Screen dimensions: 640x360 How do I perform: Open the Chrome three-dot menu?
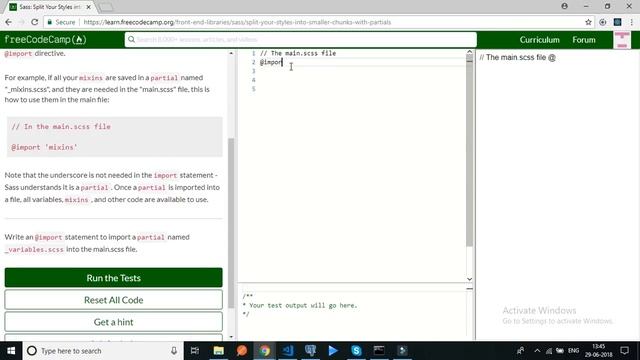631,22
